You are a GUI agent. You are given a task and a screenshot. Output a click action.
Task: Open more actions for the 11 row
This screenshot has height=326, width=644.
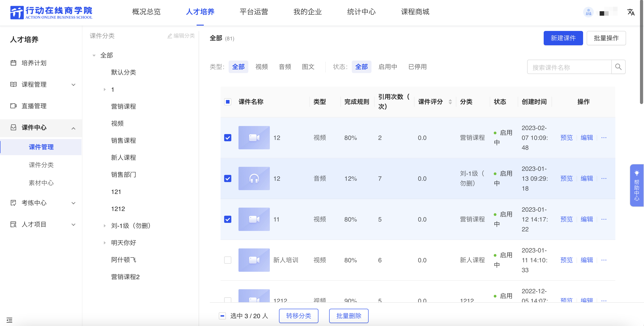(604, 219)
